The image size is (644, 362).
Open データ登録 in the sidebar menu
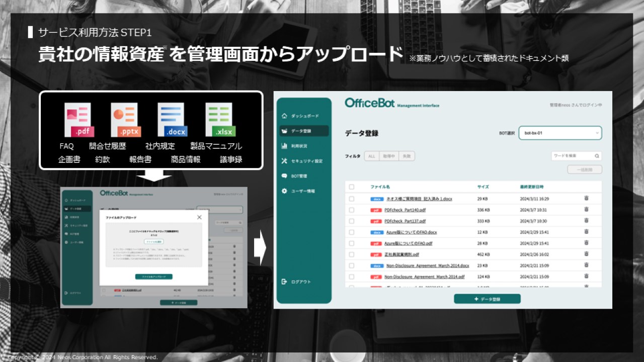click(304, 131)
